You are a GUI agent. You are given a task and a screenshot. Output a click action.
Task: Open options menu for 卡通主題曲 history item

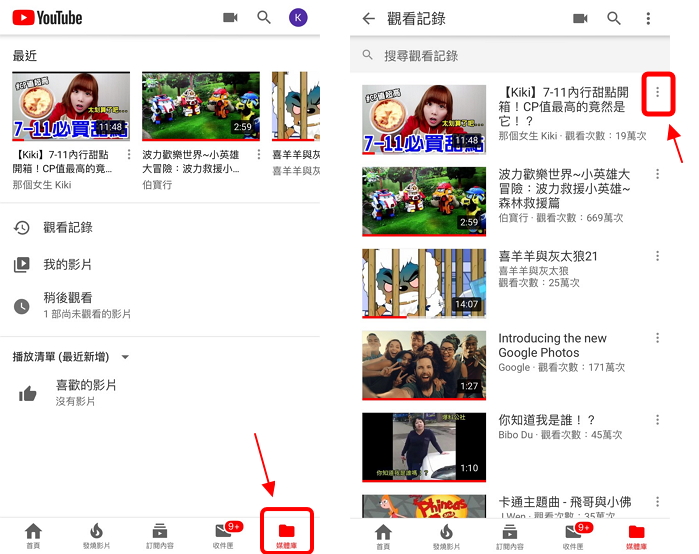click(x=658, y=502)
